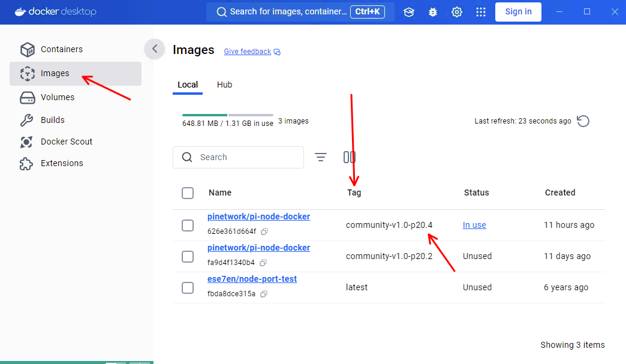Switch to the Hub tab
Viewport: 626px width, 364px height.
[x=224, y=85]
